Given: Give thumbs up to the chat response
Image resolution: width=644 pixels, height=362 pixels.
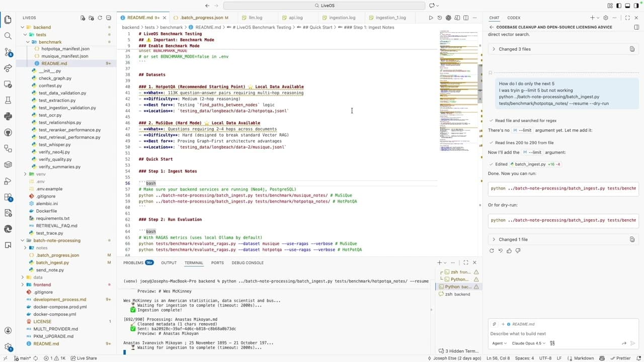Looking at the screenshot, I should click(x=509, y=250).
